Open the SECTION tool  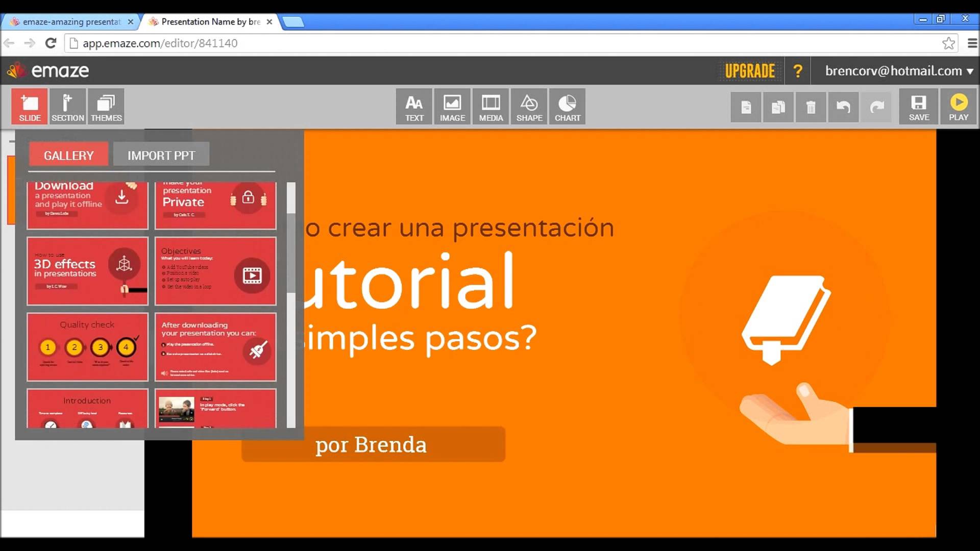click(x=67, y=106)
